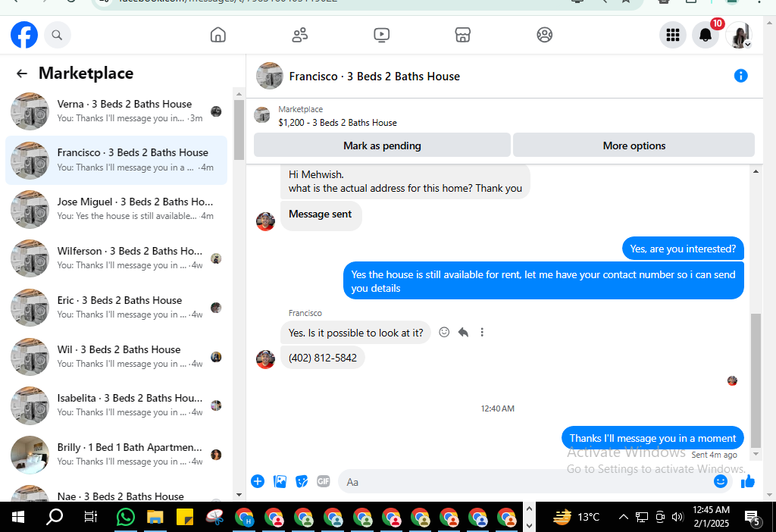Attach a photo using the image icon

(x=280, y=481)
